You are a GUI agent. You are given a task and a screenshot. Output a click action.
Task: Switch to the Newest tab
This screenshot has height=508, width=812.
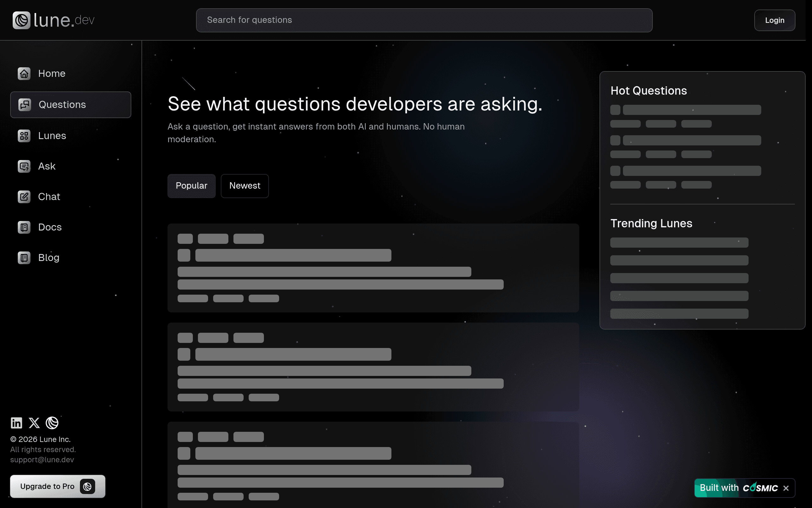pyautogui.click(x=245, y=186)
